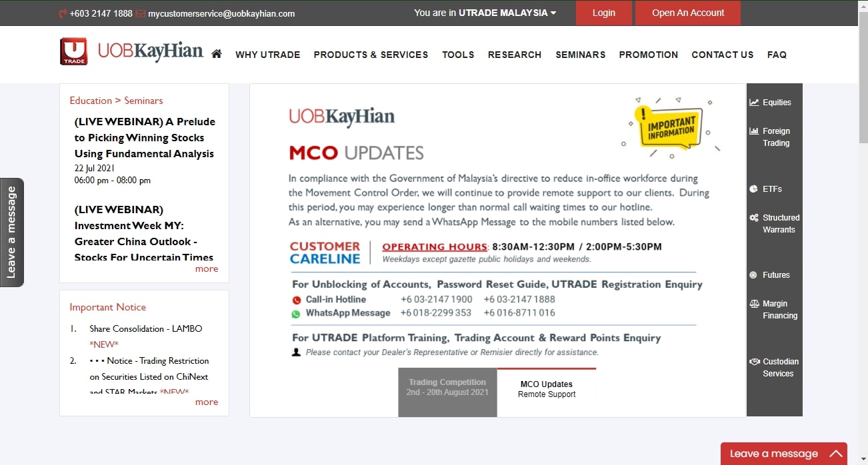Expand the chat widget with the chevron icon

(x=835, y=454)
